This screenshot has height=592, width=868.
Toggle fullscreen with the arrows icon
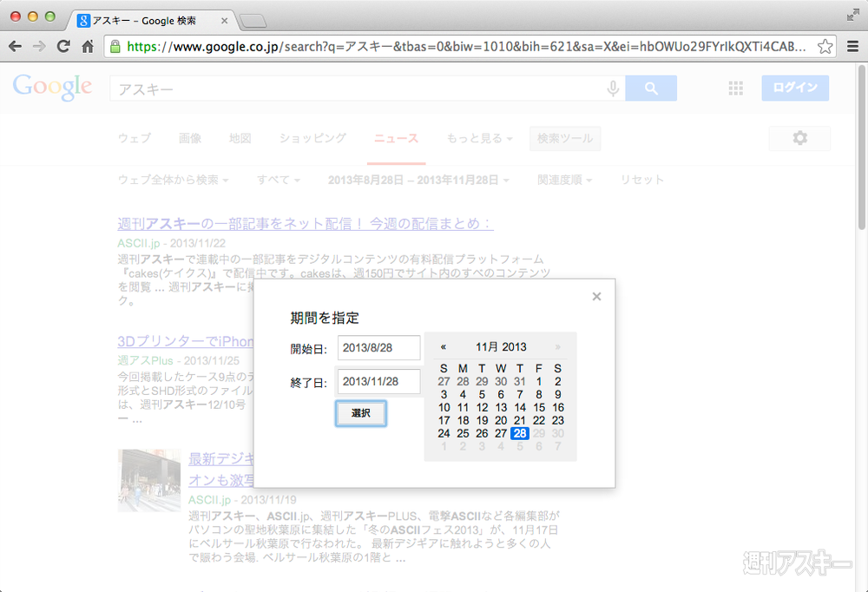coord(852,16)
